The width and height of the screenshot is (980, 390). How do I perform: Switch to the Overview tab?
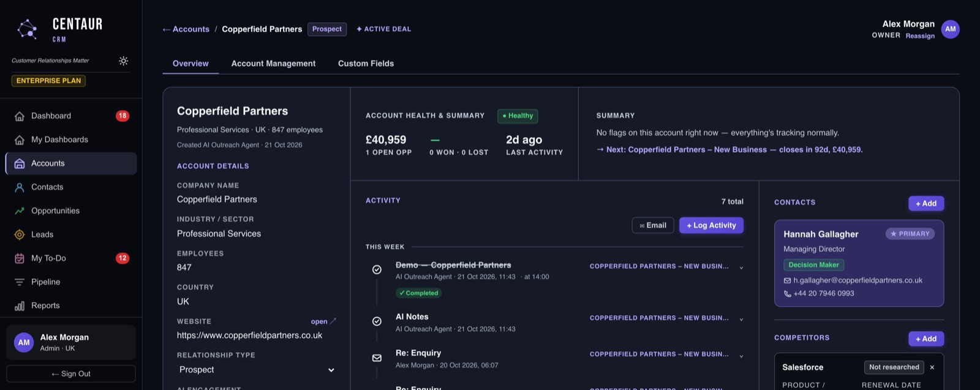click(190, 63)
